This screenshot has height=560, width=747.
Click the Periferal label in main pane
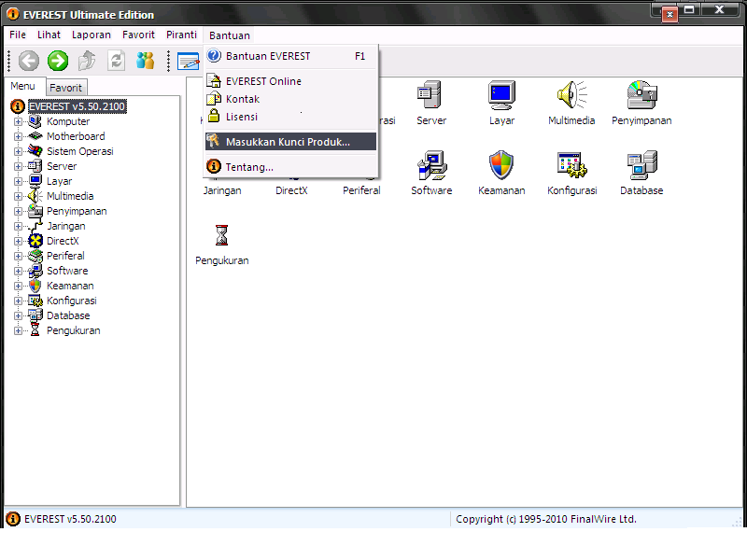coord(361,190)
